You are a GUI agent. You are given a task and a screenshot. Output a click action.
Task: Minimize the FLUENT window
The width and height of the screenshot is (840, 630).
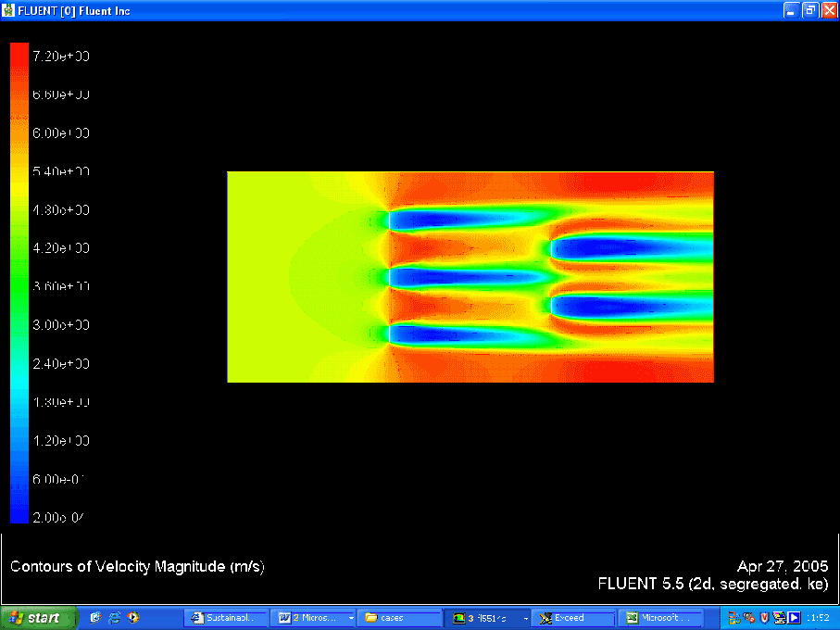(790, 10)
